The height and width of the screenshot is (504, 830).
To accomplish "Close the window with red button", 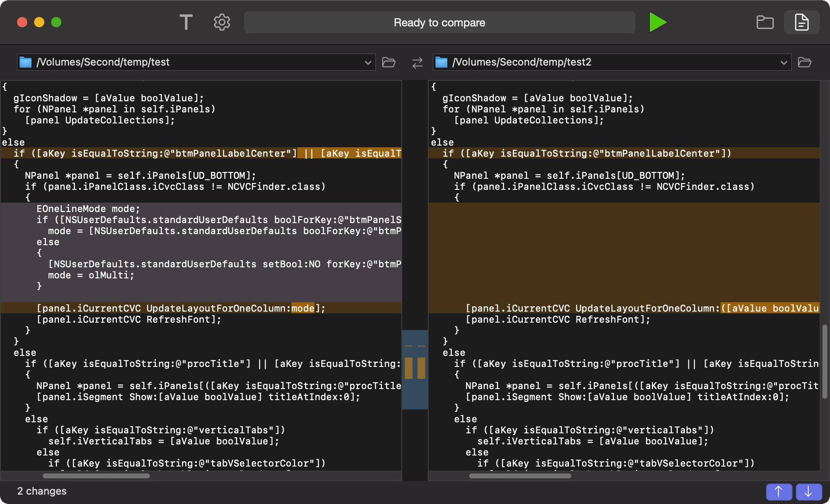I will coord(22,22).
